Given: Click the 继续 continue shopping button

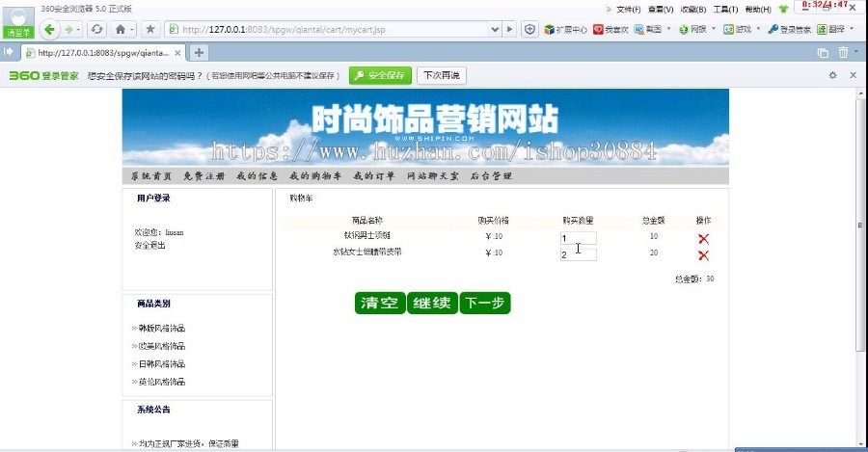Looking at the screenshot, I should [432, 304].
